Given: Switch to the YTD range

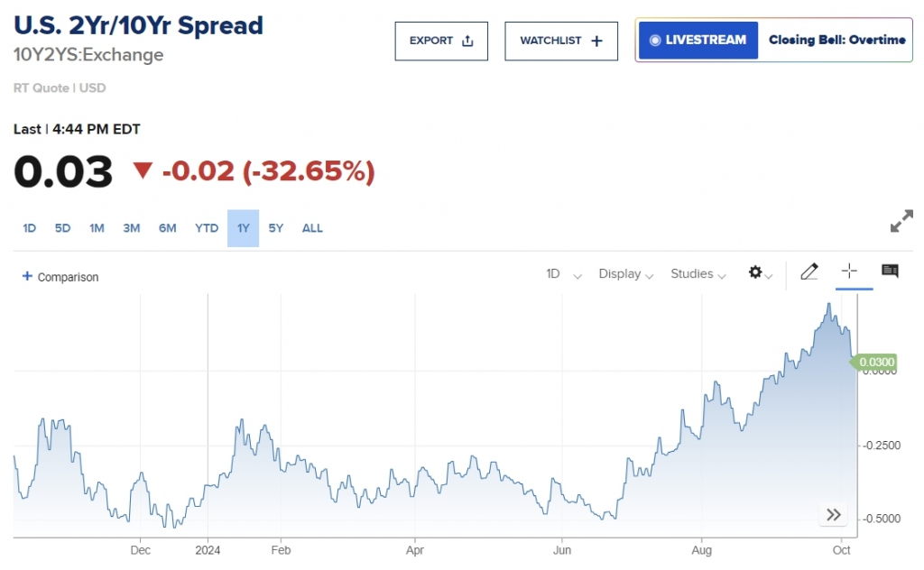Looking at the screenshot, I should tap(207, 228).
